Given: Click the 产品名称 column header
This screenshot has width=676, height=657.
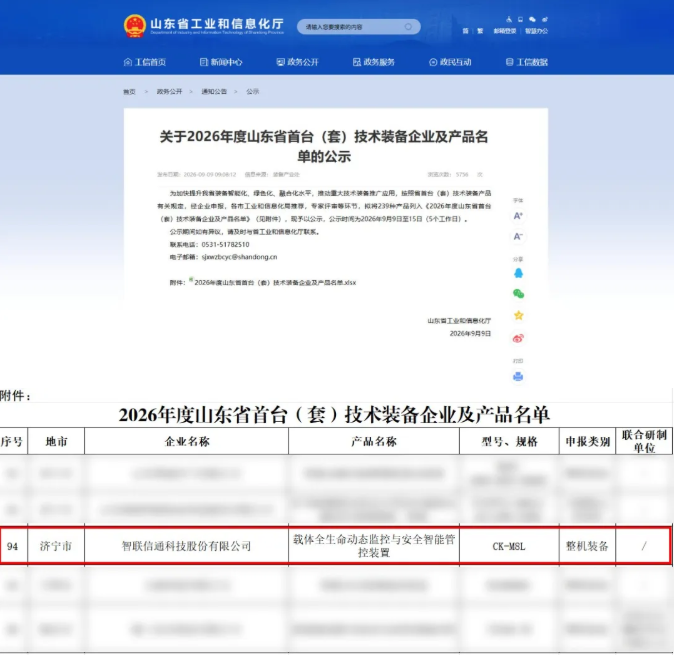Looking at the screenshot, I should pos(374,441).
